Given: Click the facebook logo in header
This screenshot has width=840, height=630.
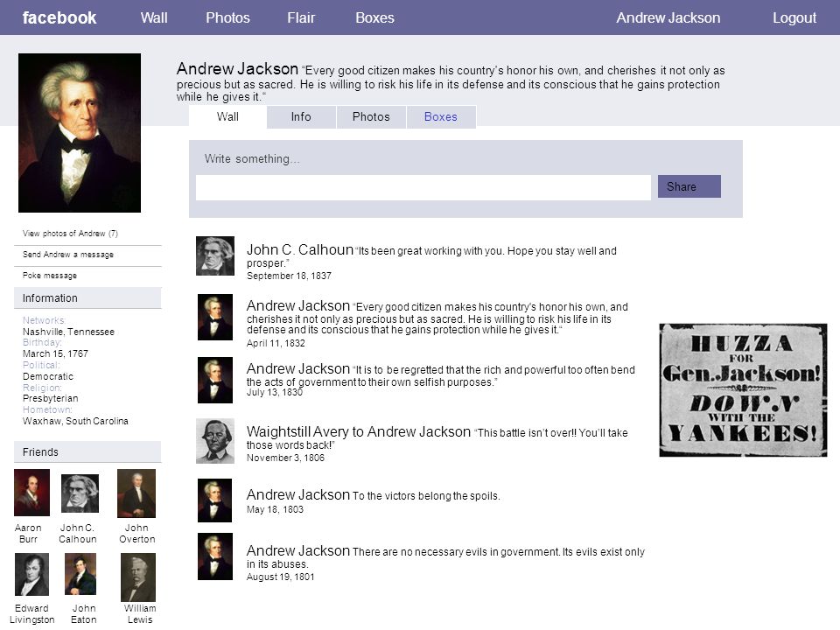Looking at the screenshot, I should (x=59, y=17).
